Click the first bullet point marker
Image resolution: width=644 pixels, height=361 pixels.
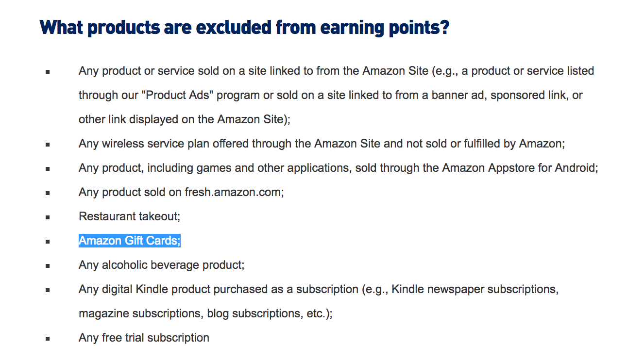tap(48, 71)
